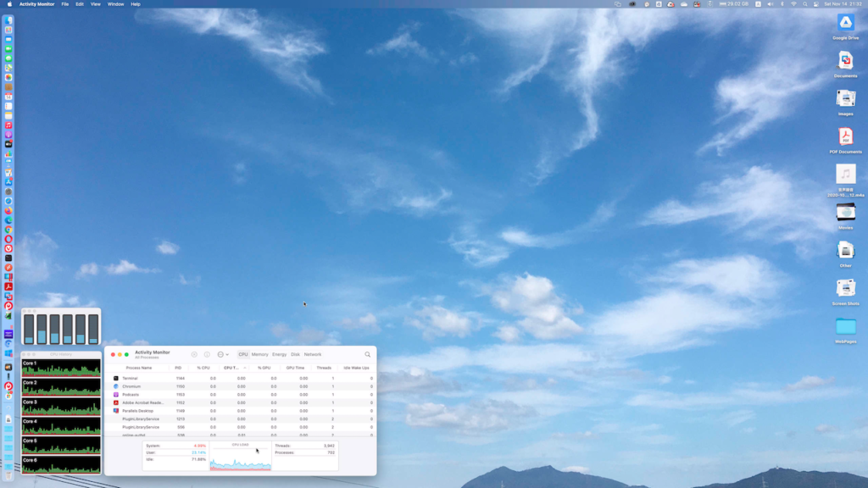Switch to the Memory tab

(259, 354)
